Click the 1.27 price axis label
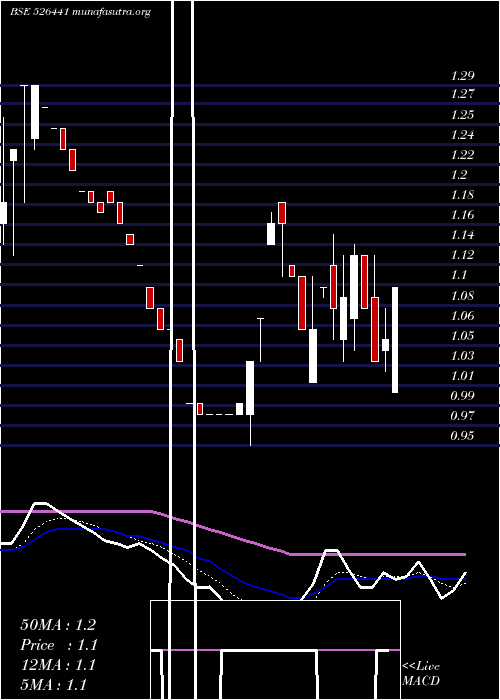500x700 pixels. (462, 94)
